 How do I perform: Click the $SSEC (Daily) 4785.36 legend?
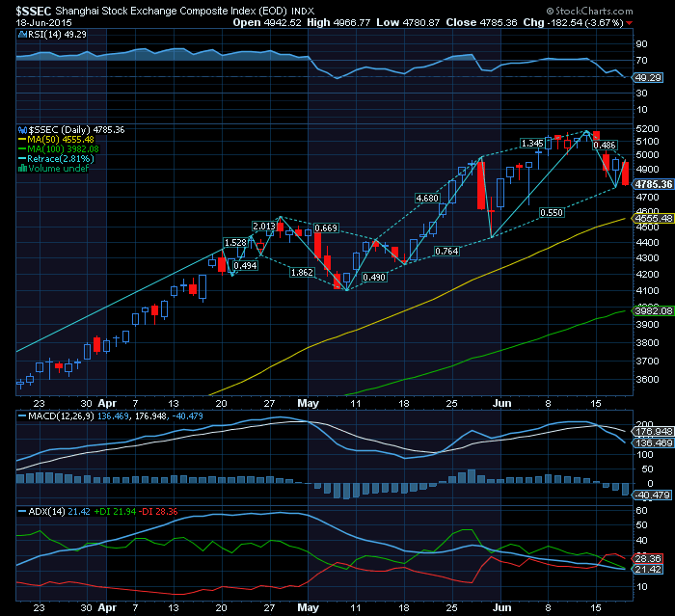point(71,130)
